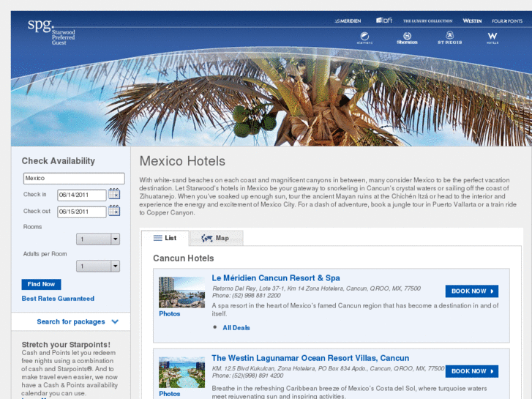Viewport: 532px width, 399px height.
Task: Expand the Rooms dropdown
Action: click(x=98, y=239)
